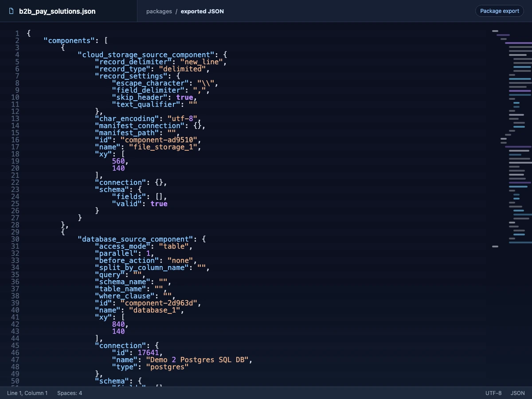The height and width of the screenshot is (399, 532).
Task: Click the number 840 in xy
Action: point(118,324)
